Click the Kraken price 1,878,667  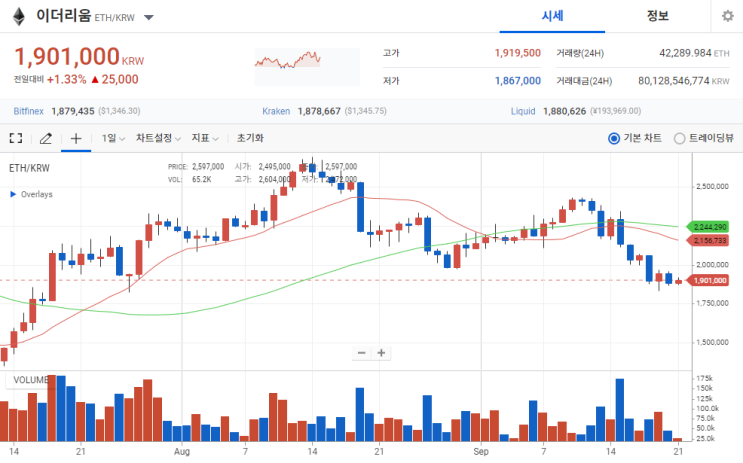pos(319,111)
